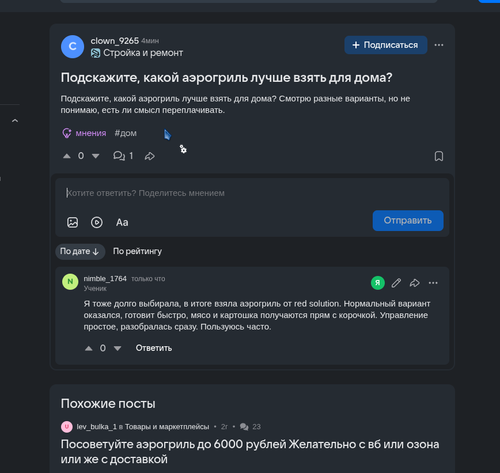Image resolution: width=500 pixels, height=473 pixels.
Task: Click the Подписаться subscribe button
Action: [386, 45]
